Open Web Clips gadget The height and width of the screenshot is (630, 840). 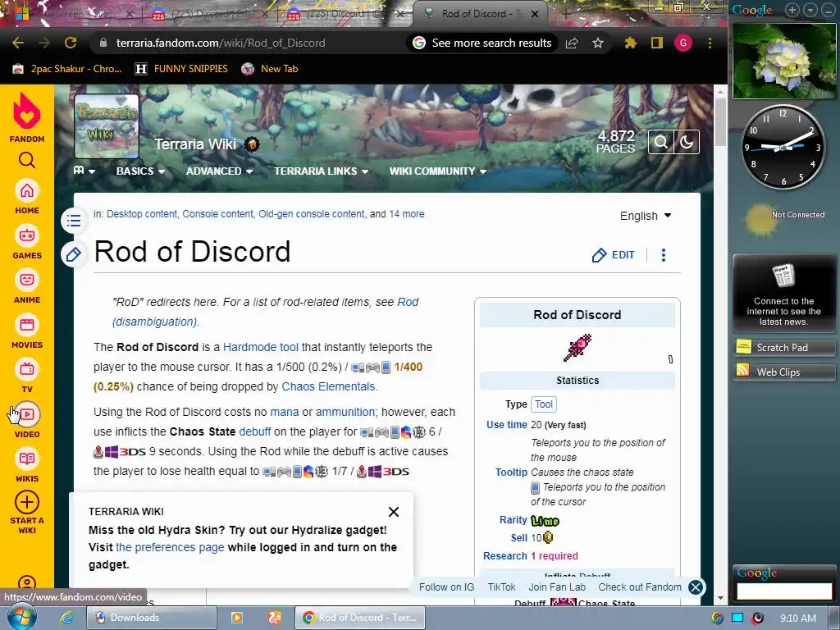click(783, 372)
